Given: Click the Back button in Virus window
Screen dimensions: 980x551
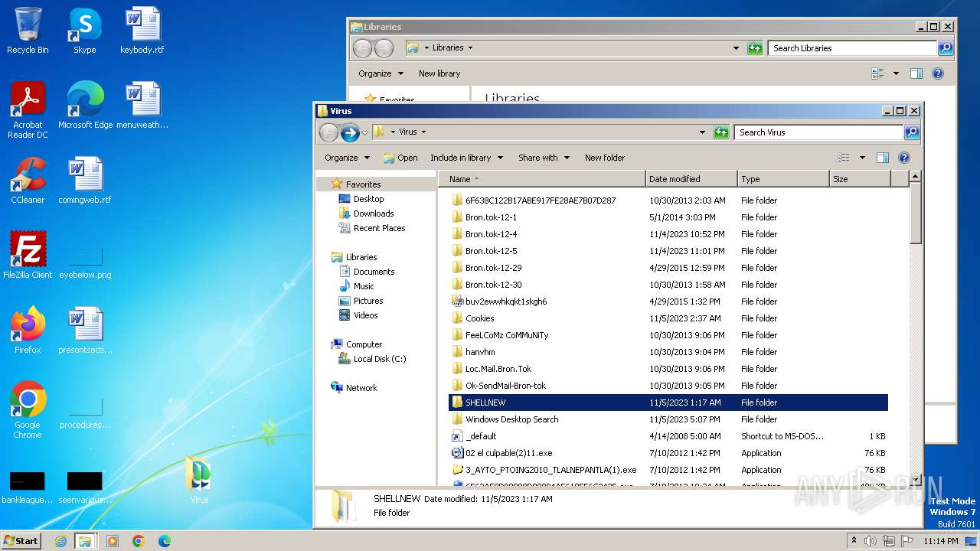Looking at the screenshot, I should pos(329,132).
